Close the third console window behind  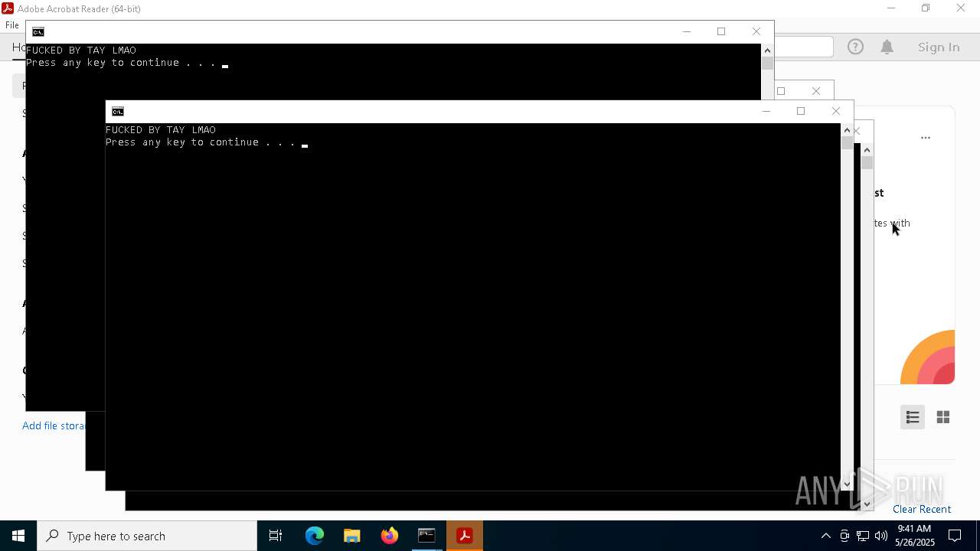pos(816,91)
